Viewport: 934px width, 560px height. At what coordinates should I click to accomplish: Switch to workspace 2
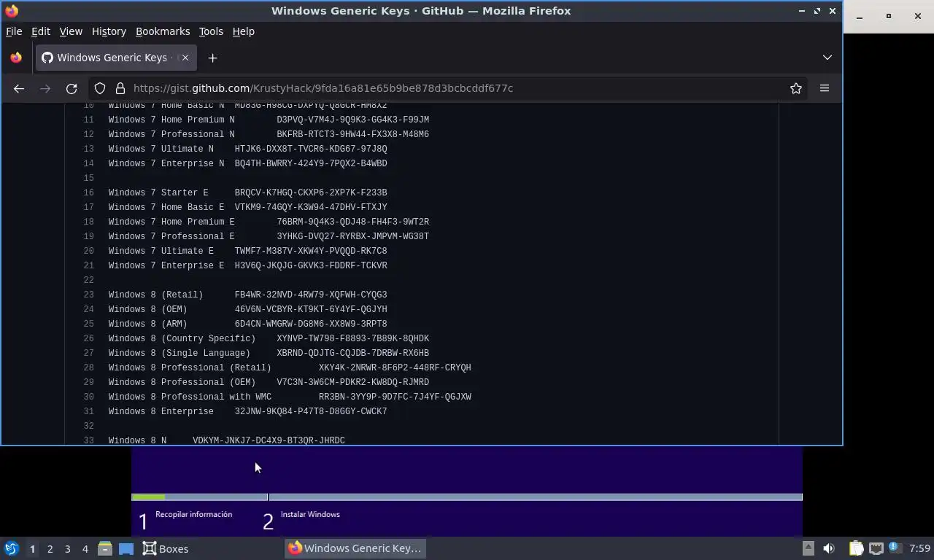(x=50, y=548)
